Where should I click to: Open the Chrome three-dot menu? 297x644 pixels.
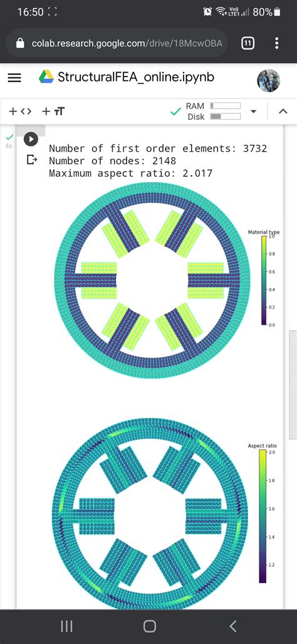278,43
